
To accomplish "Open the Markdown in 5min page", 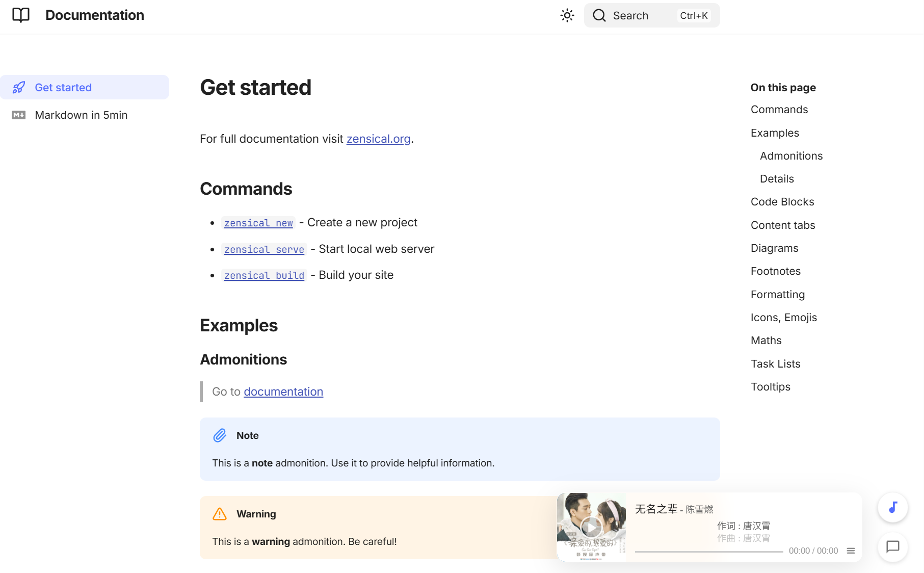I will click(x=81, y=115).
